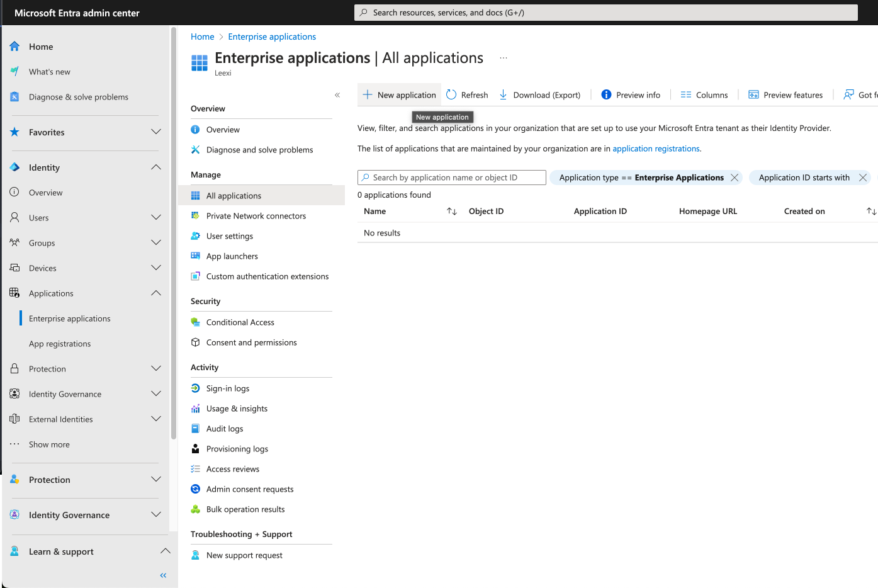Click the Access reviews checklist icon
Screen dimensions: 878x588
195,469
